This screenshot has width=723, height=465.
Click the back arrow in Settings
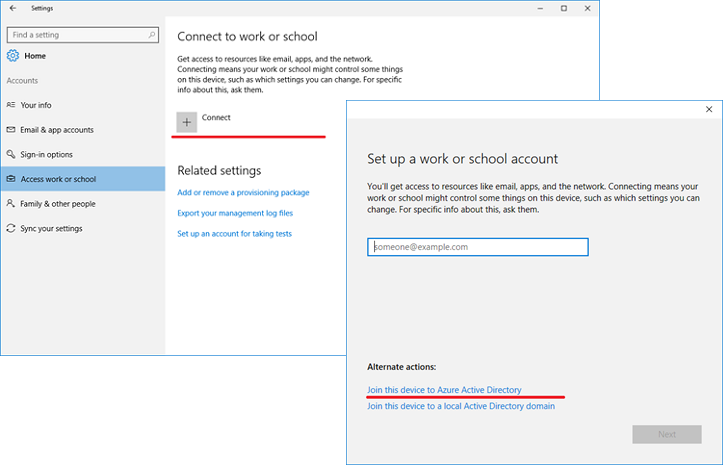coord(13,8)
